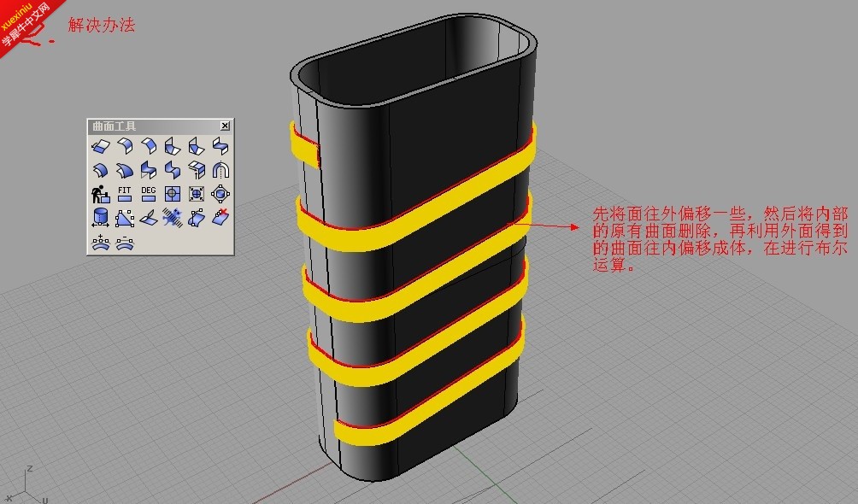This screenshot has width=858, height=504.
Task: Select the Smash flattened cat icon
Action: (x=173, y=218)
